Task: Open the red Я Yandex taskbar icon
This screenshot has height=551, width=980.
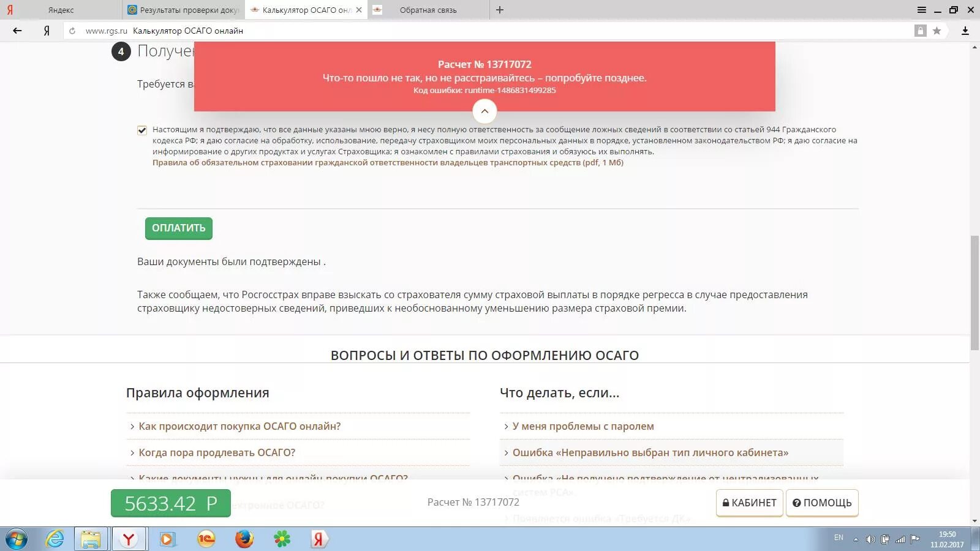Action: (319, 539)
